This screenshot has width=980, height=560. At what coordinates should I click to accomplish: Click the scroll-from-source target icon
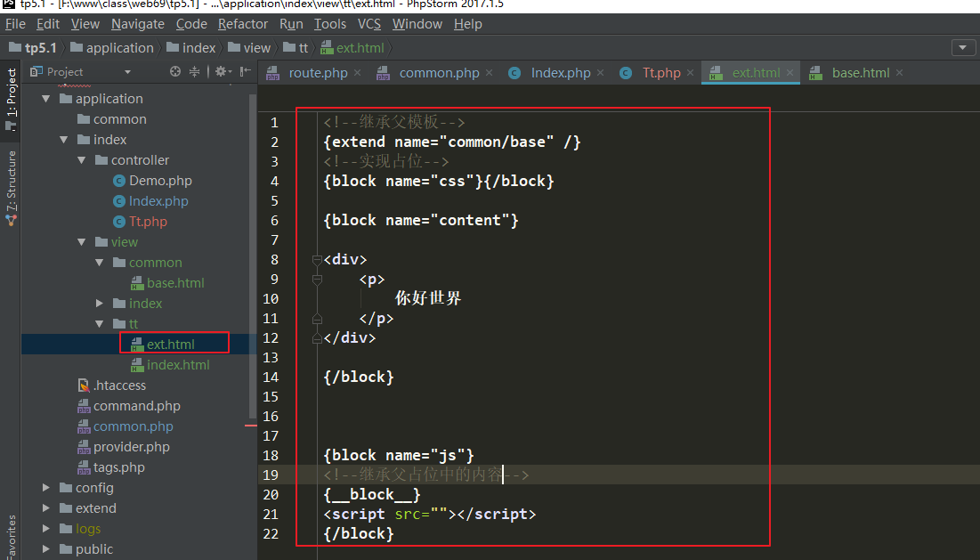tap(175, 72)
